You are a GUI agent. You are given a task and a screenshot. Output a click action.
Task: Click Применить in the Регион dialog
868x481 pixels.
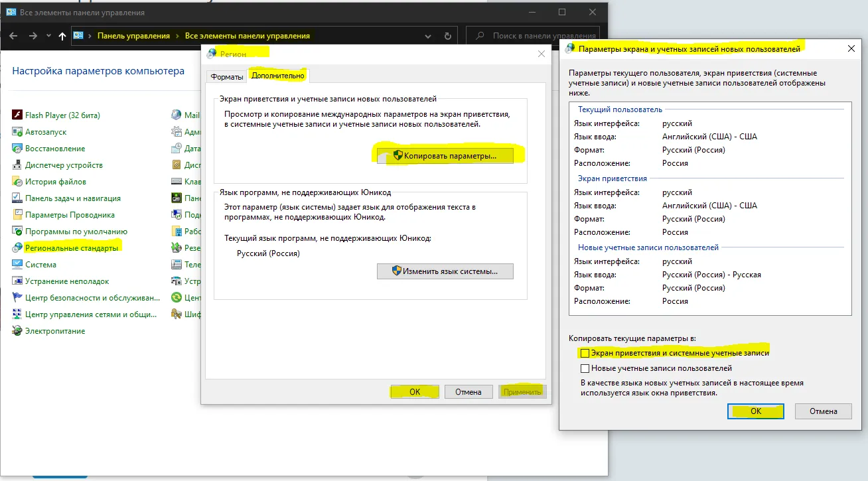pos(522,392)
